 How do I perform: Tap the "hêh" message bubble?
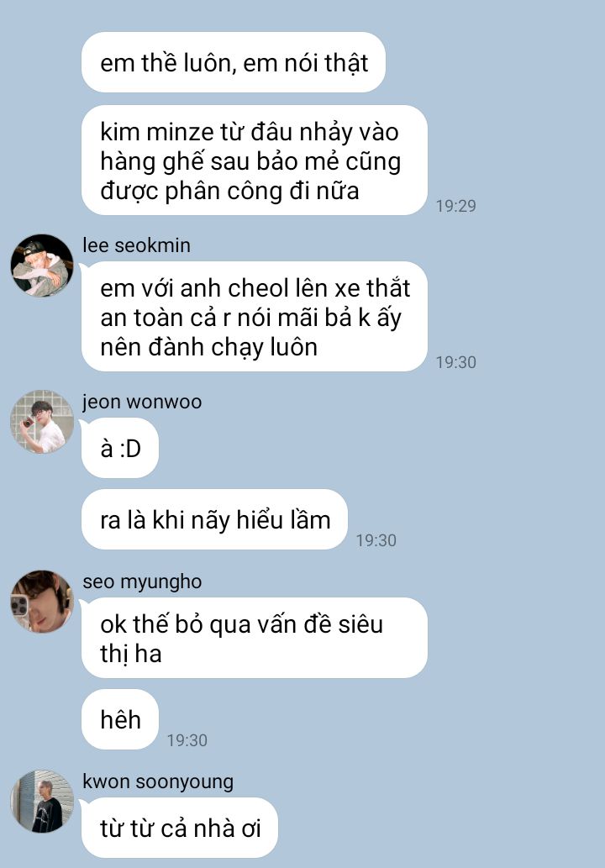pyautogui.click(x=120, y=719)
